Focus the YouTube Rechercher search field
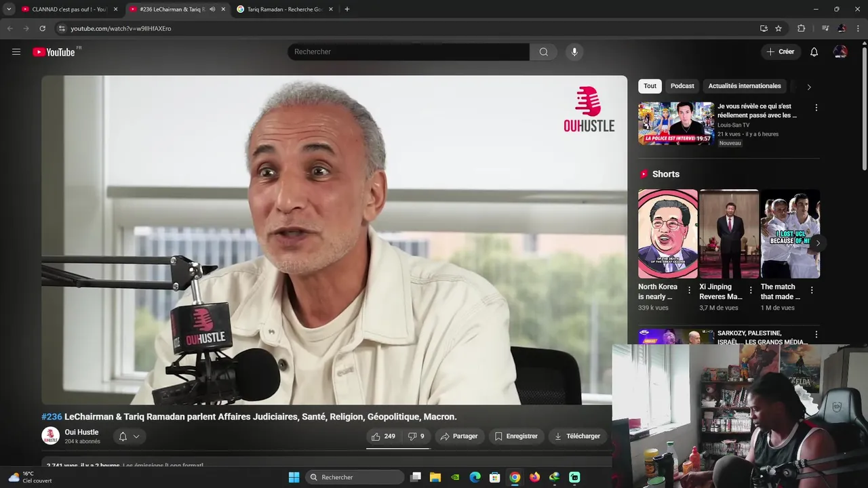The image size is (868, 488). point(408,52)
